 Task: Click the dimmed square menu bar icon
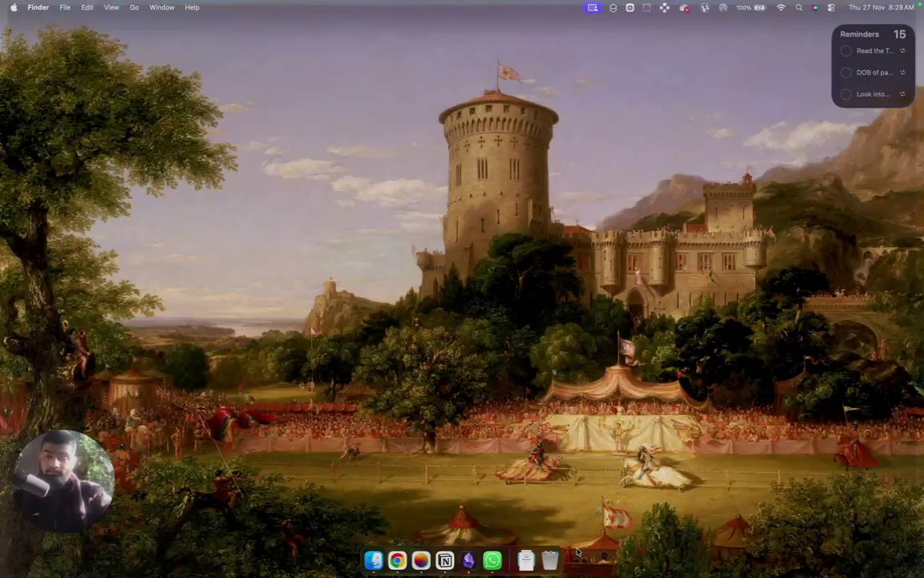646,8
